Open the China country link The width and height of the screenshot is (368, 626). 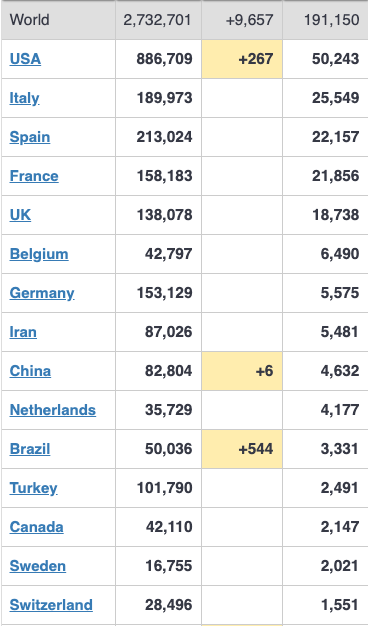[30, 371]
